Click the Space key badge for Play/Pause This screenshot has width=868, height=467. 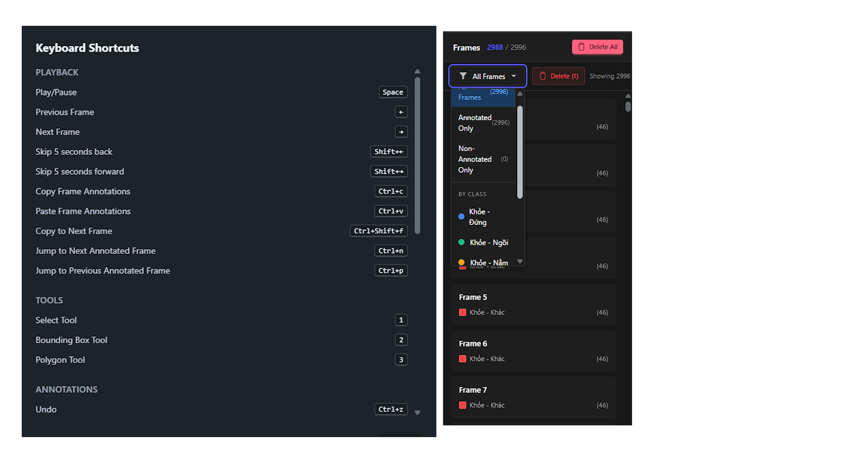(x=392, y=92)
